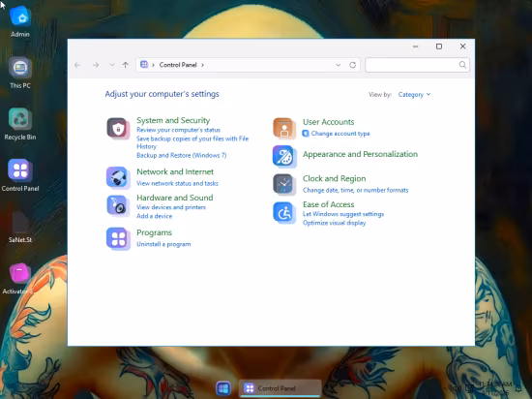532x399 pixels.
Task: Open the address bar history dropdown
Action: click(x=338, y=65)
